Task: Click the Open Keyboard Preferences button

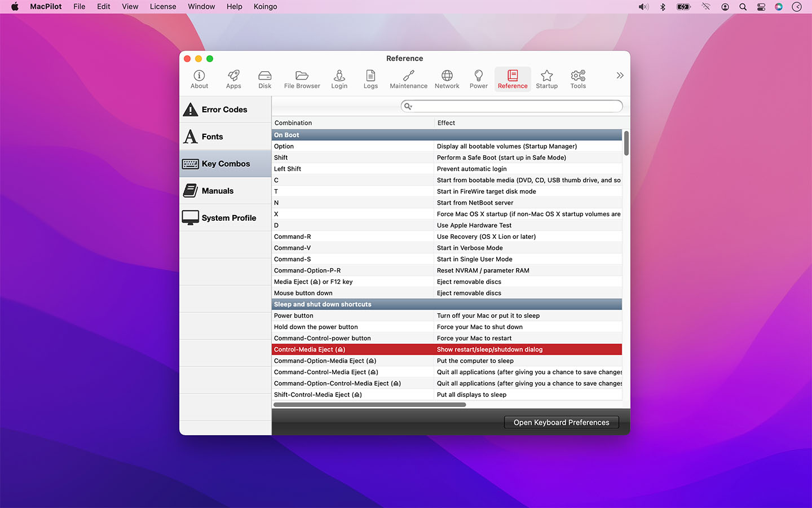Action: pos(561,422)
